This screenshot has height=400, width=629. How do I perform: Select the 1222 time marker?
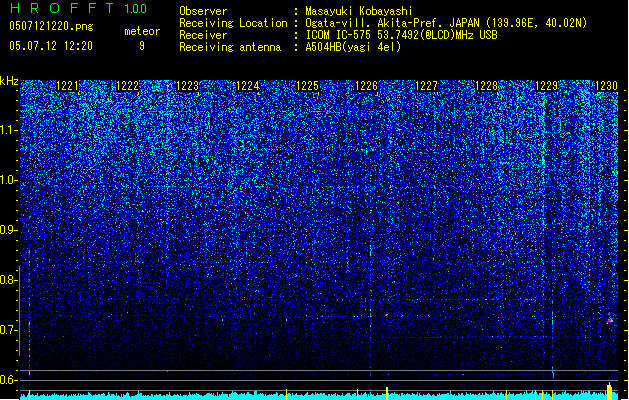(x=127, y=86)
